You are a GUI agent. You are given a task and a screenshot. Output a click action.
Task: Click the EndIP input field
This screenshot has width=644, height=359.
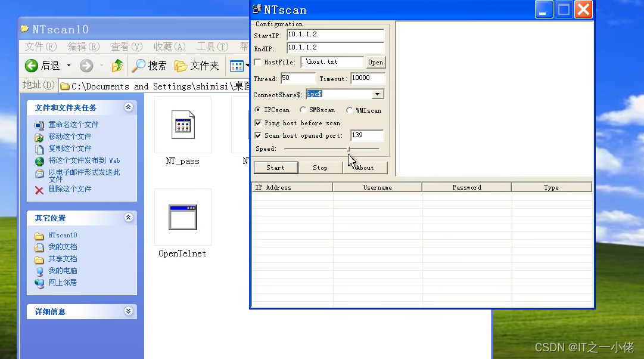click(335, 48)
